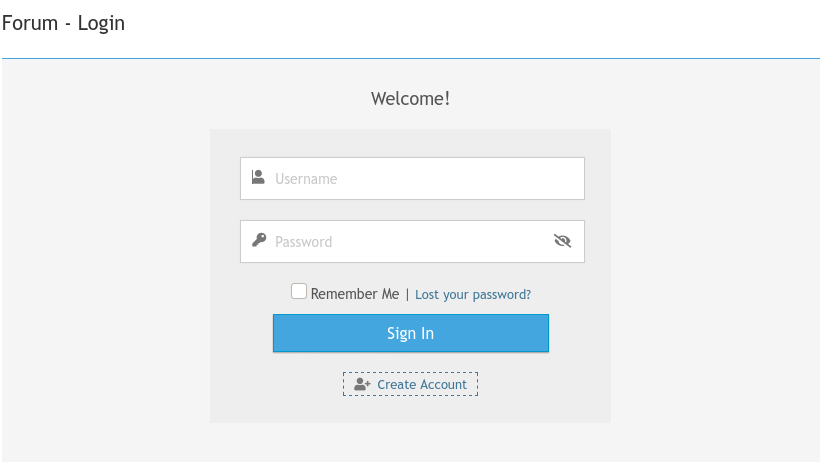Screen dimensions: 825x462
Task: Open the Lost your password? link
Action: [473, 294]
